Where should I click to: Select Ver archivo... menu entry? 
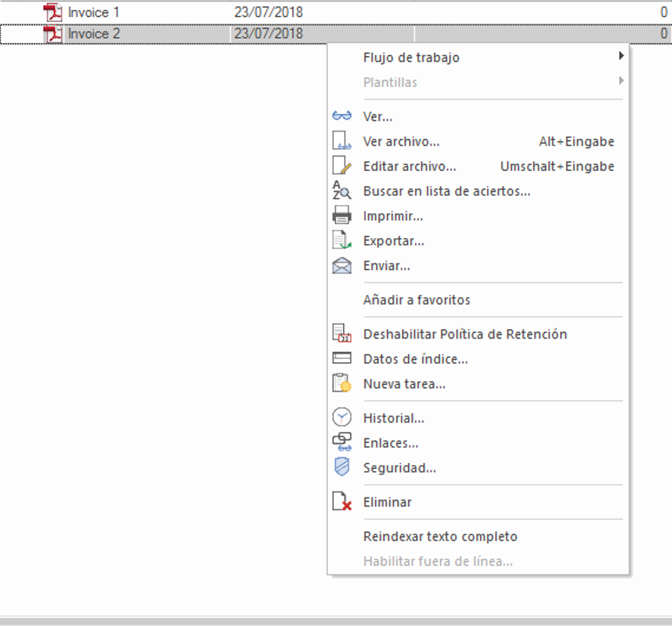coord(478,141)
